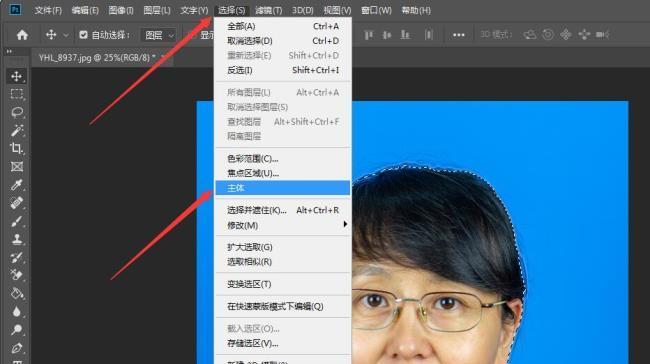Click 3D pan camera icon
This screenshot has height=364, width=650.
(565, 35)
